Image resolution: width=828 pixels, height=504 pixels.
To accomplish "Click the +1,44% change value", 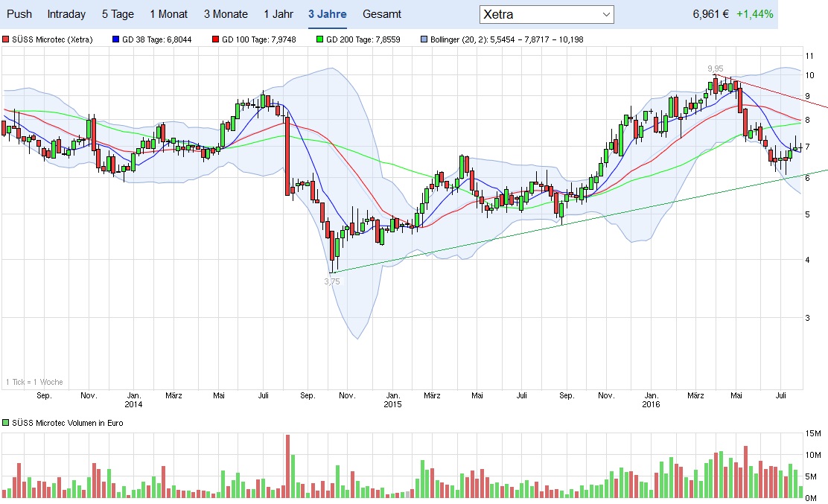I will pyautogui.click(x=754, y=14).
